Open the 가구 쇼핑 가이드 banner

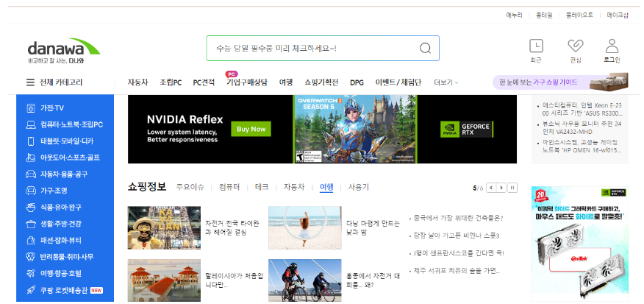tap(561, 82)
